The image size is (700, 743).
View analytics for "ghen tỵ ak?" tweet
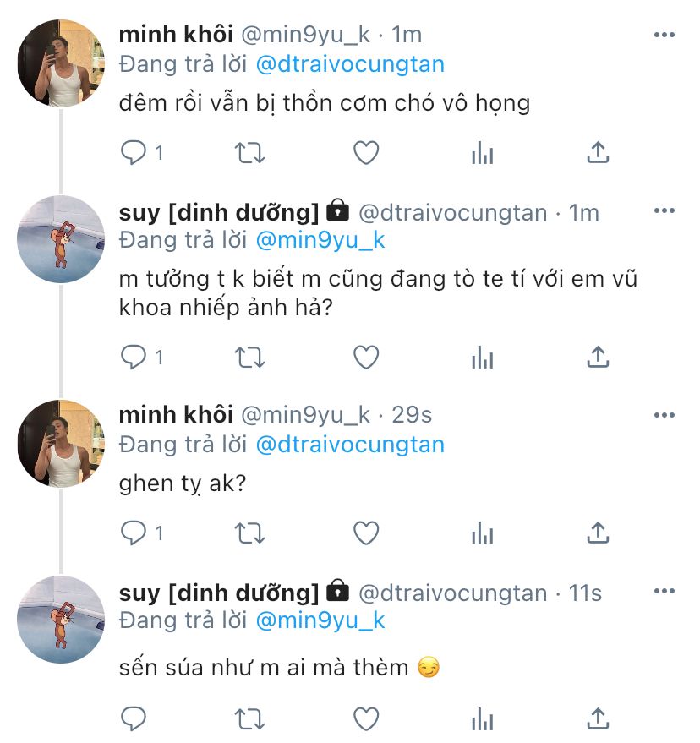pyautogui.click(x=482, y=533)
